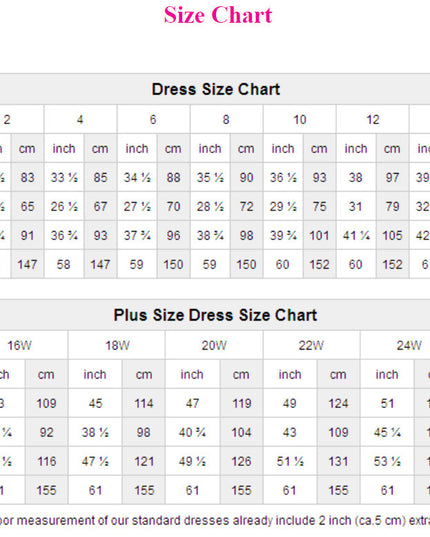The height and width of the screenshot is (537, 430).
Task: Select the '97' cm cell
Action: click(392, 177)
